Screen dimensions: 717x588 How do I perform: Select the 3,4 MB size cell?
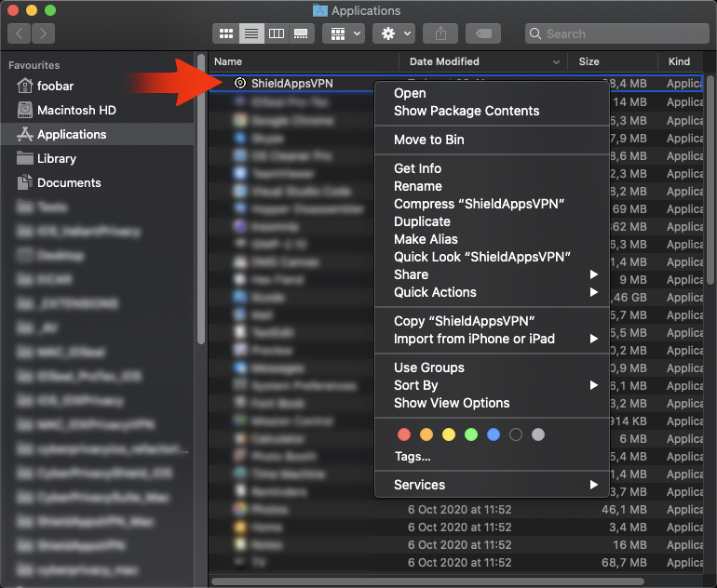pyautogui.click(x=628, y=528)
